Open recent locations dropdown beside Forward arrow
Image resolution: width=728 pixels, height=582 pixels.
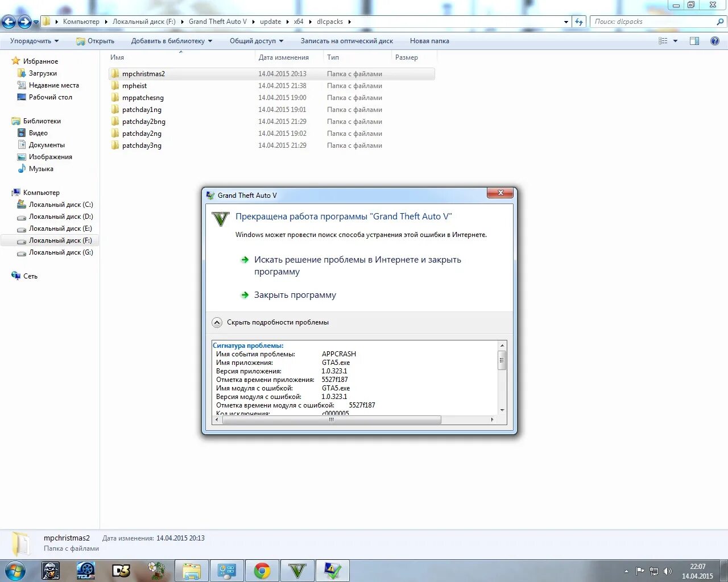tap(36, 22)
